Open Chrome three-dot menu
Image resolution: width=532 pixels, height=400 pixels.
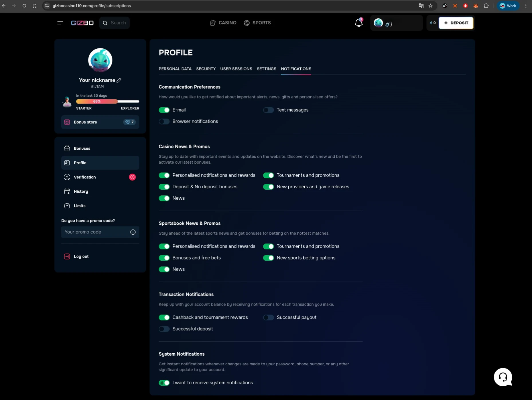pos(526,6)
